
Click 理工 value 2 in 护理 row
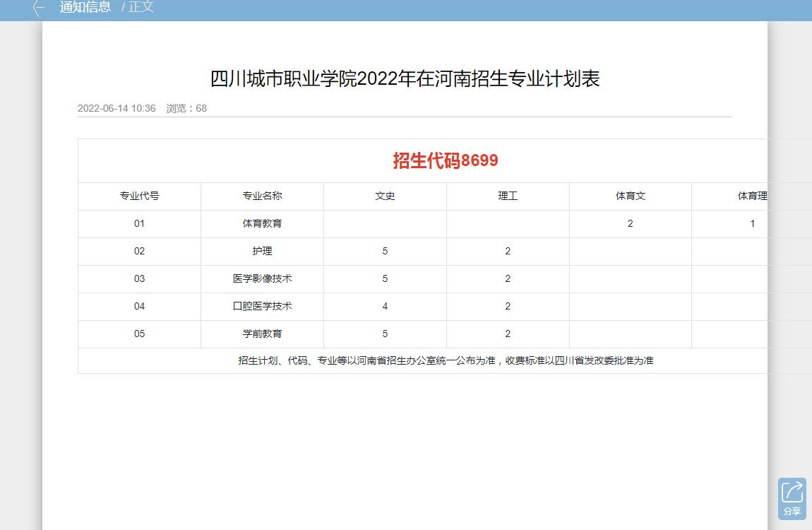point(508,252)
